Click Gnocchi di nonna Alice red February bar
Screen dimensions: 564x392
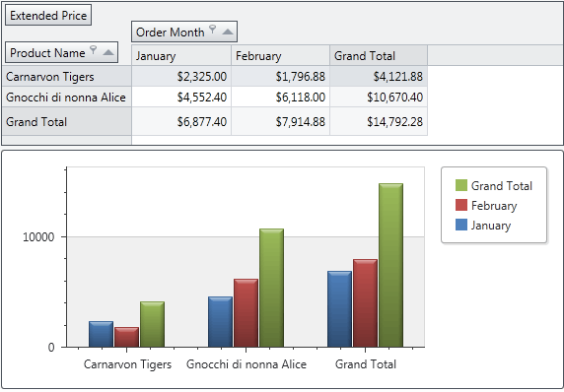(247, 313)
